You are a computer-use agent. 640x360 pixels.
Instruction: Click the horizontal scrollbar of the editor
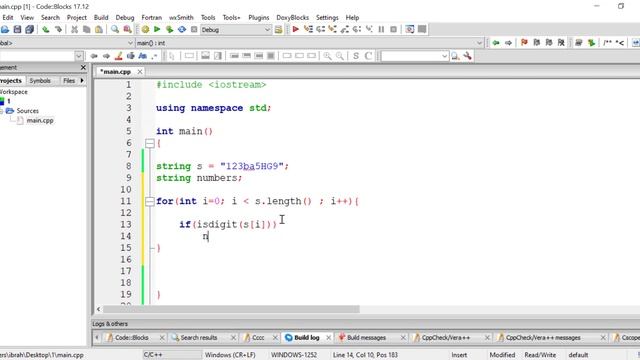(231, 309)
